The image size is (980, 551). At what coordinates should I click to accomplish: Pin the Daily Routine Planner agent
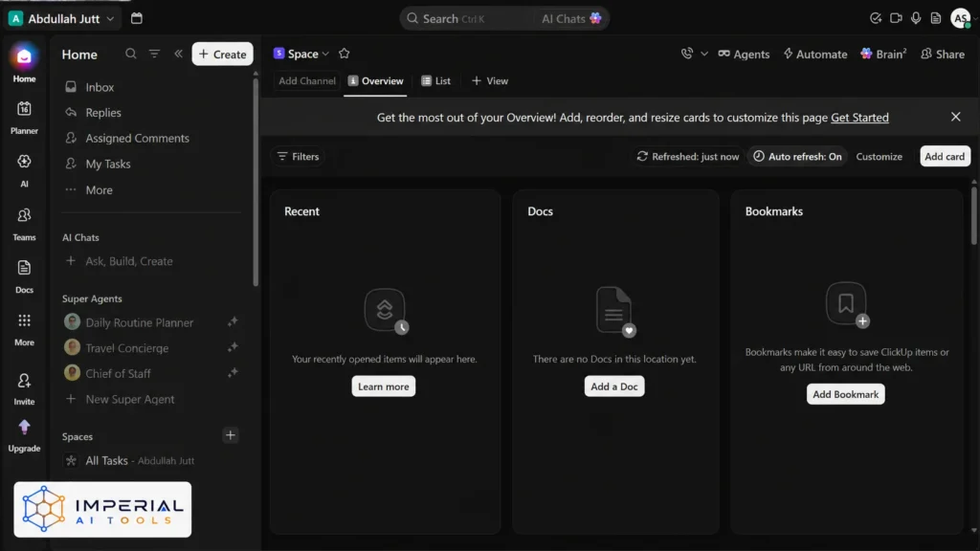233,321
